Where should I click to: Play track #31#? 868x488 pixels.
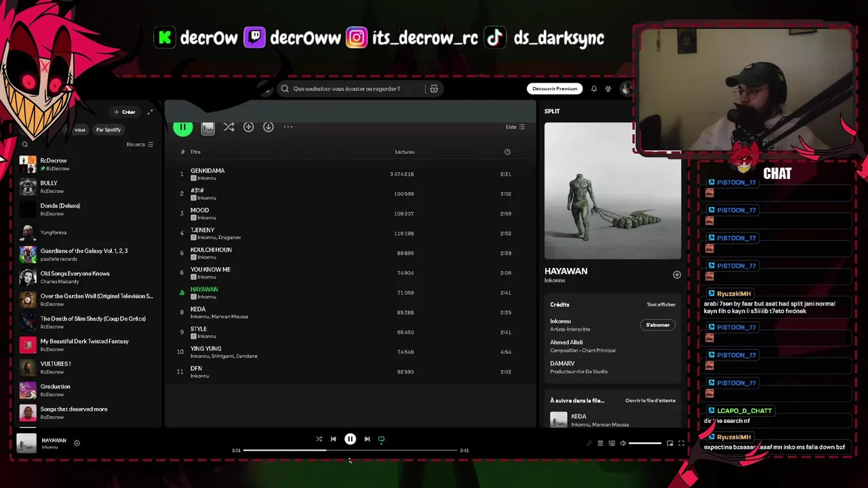[x=351, y=194]
